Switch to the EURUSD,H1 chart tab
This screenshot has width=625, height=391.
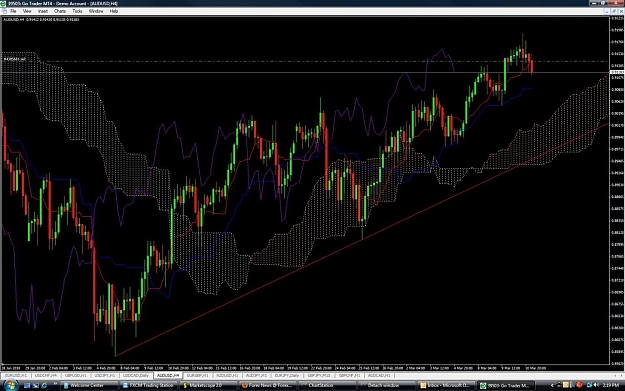pos(16,375)
